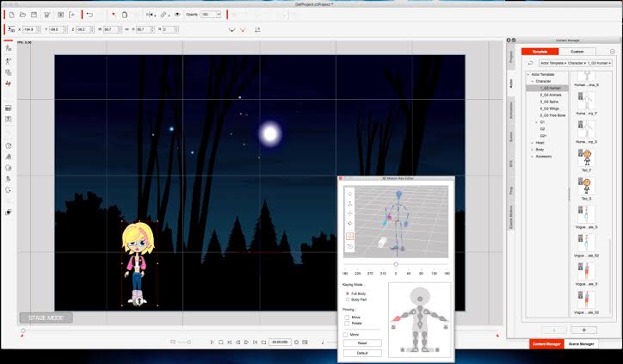Viewport: 623px width, 364px height.
Task: Select the red arrow pointer tool
Action: [114, 15]
